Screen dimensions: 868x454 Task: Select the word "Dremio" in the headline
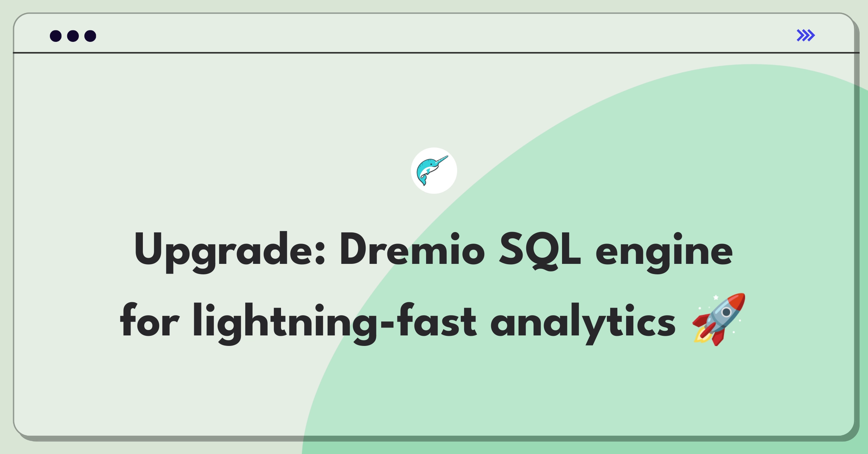412,249
